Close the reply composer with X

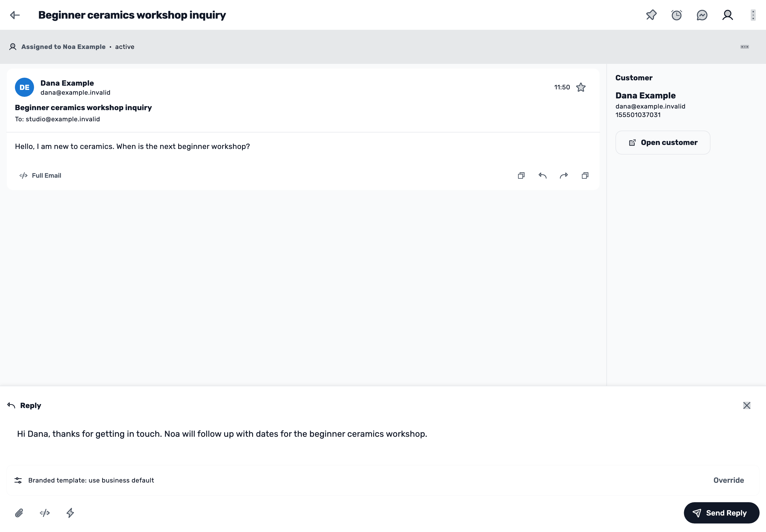[747, 405]
